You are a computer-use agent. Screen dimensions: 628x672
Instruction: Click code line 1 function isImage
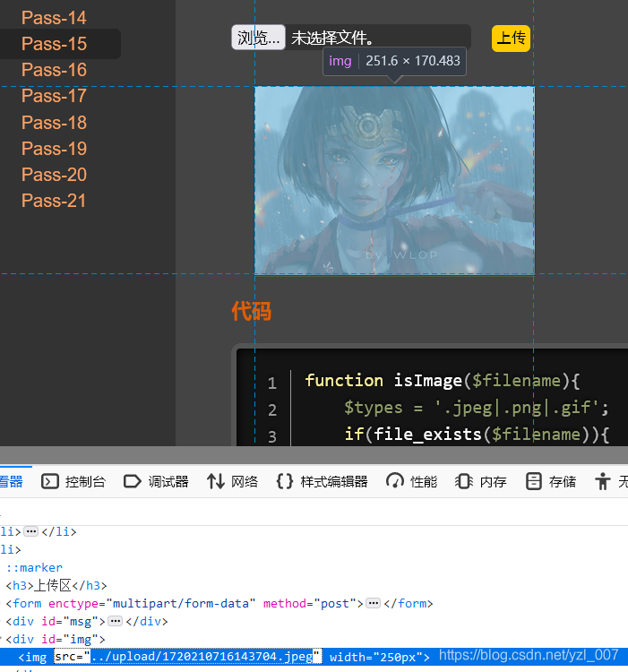442,381
